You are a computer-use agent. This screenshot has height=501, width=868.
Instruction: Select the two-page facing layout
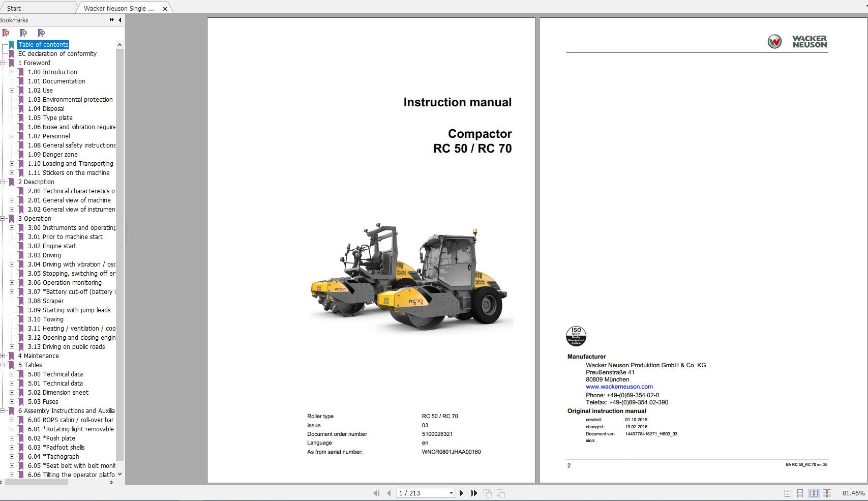pyautogui.click(x=814, y=493)
